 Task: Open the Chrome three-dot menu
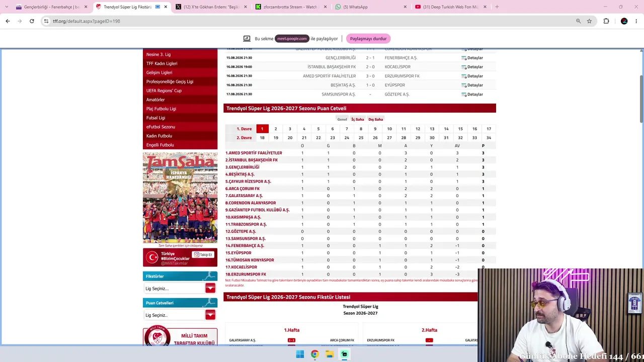(636, 21)
